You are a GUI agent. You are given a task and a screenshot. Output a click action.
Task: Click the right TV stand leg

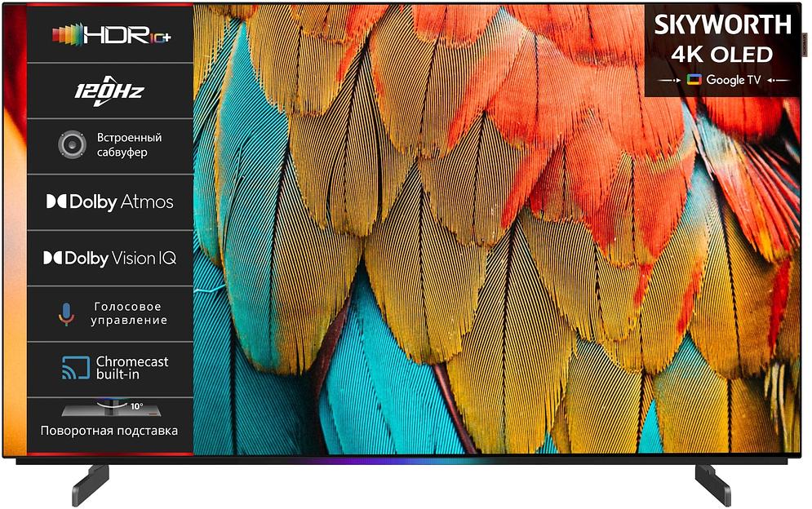(712, 485)
